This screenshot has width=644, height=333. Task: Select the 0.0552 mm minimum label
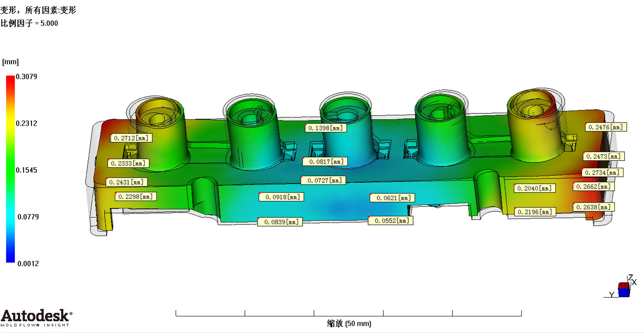tap(390, 221)
